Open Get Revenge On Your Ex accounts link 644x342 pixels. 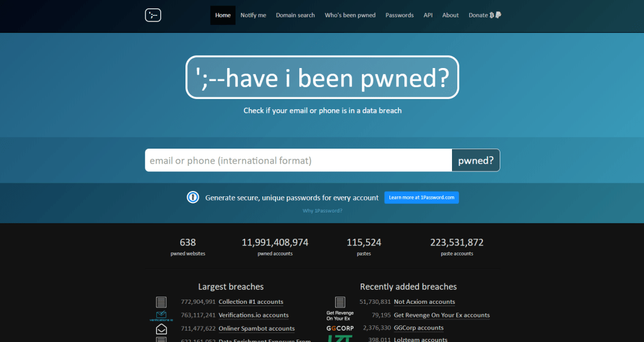pos(441,315)
